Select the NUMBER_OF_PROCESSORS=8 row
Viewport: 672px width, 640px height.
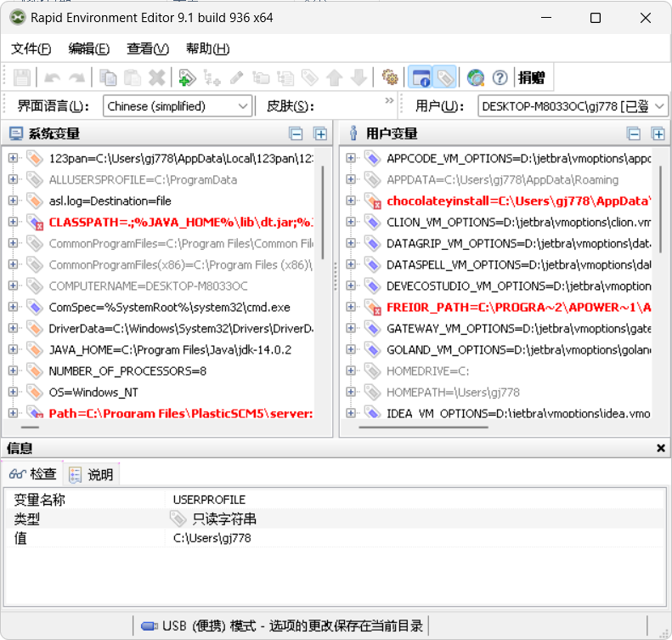(127, 371)
